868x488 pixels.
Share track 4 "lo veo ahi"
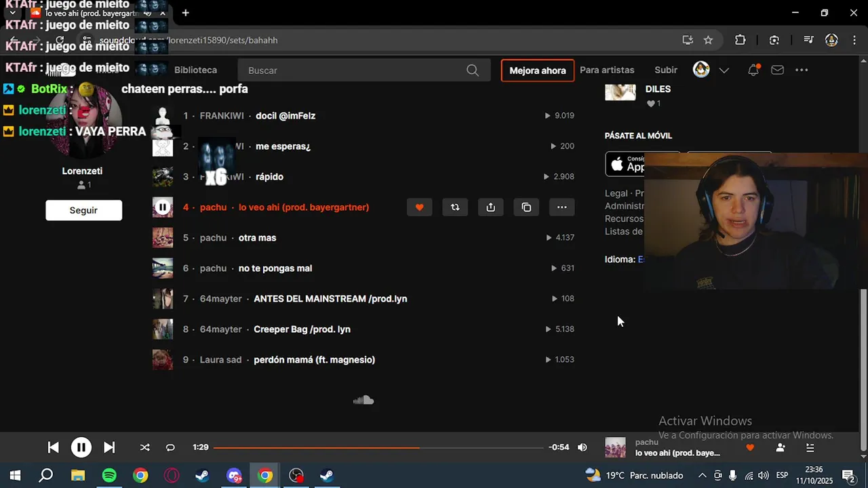tap(491, 207)
